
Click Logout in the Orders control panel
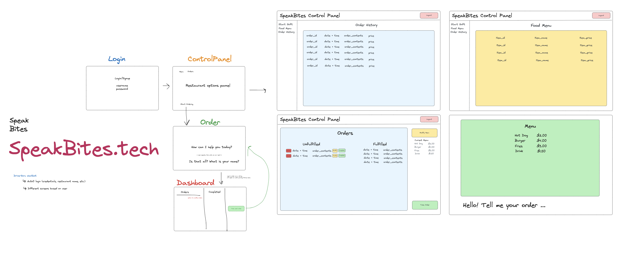[429, 119]
